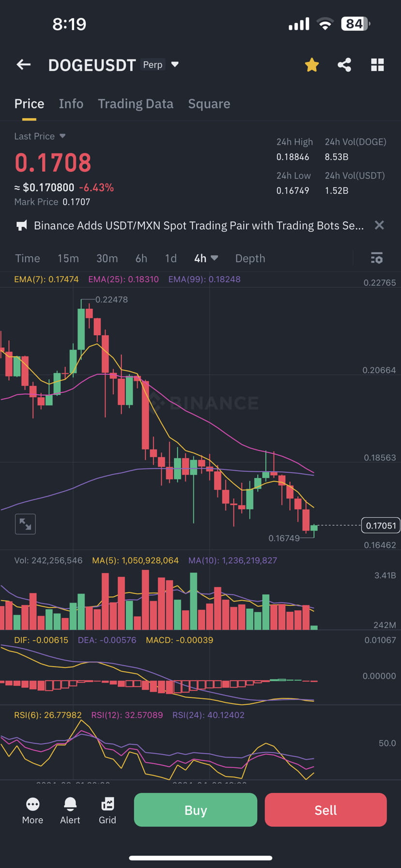Tap the chart indicator settings icon near Depth

click(x=376, y=258)
